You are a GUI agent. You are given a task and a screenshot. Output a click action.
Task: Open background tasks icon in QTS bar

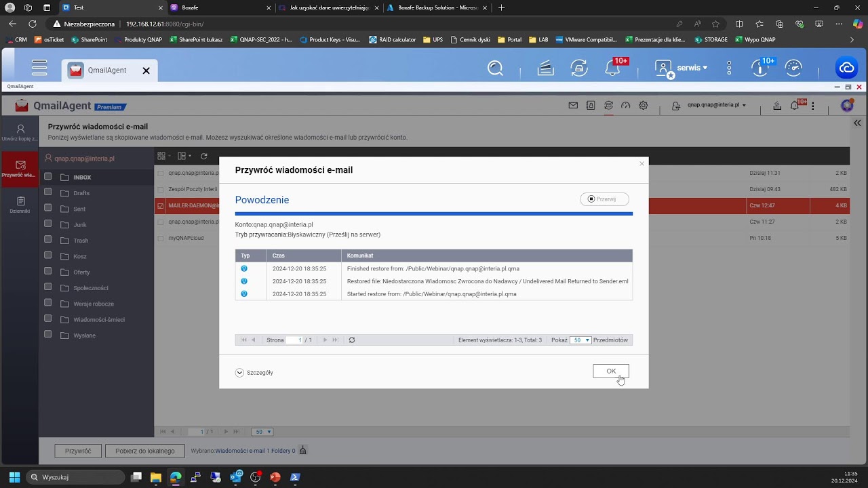pyautogui.click(x=545, y=68)
